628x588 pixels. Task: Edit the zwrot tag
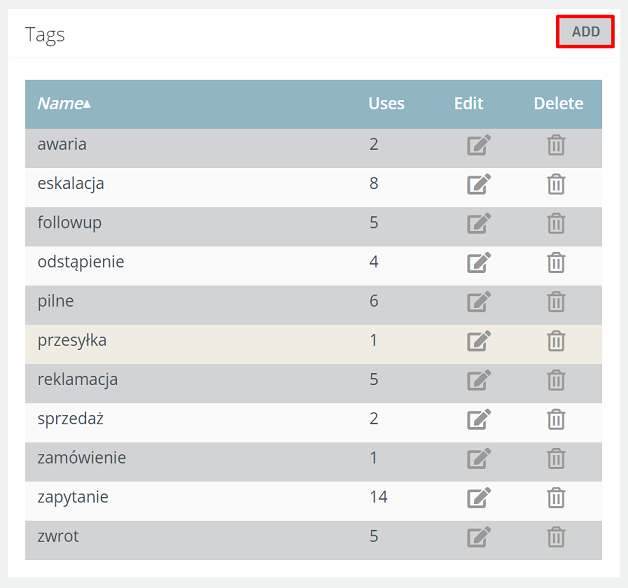479,537
